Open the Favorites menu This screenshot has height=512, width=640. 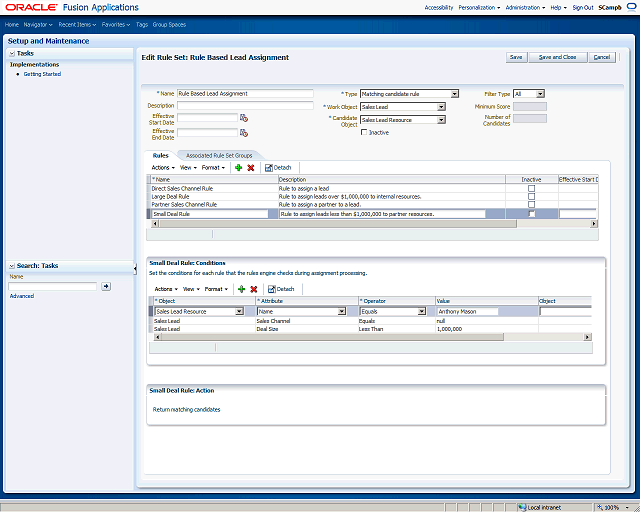(x=116, y=24)
